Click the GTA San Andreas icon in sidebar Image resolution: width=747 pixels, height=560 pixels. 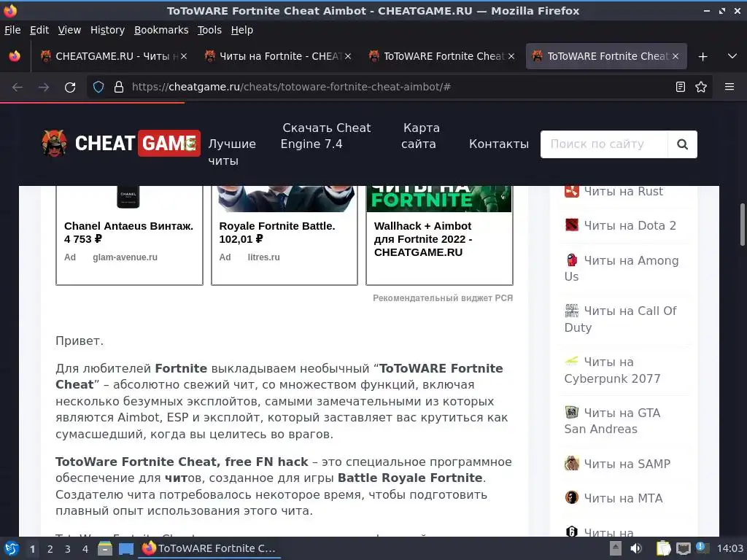pyautogui.click(x=572, y=413)
